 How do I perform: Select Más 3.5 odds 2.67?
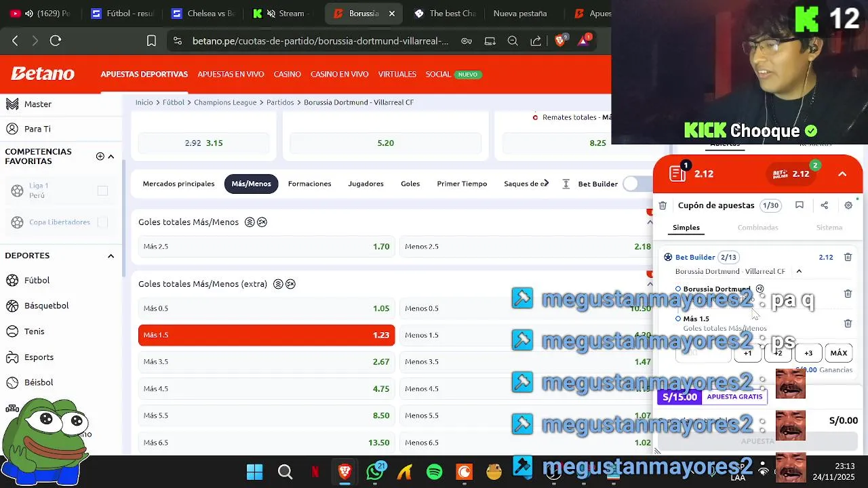click(x=267, y=362)
